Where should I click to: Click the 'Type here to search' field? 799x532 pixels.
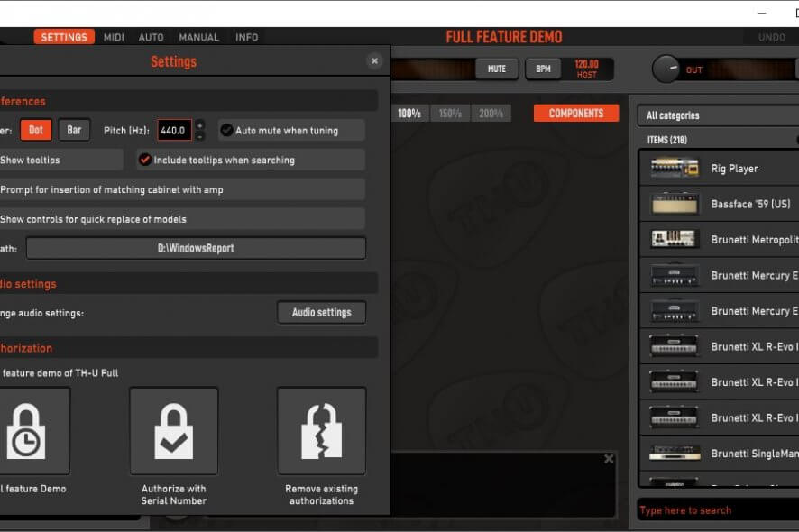coord(719,510)
